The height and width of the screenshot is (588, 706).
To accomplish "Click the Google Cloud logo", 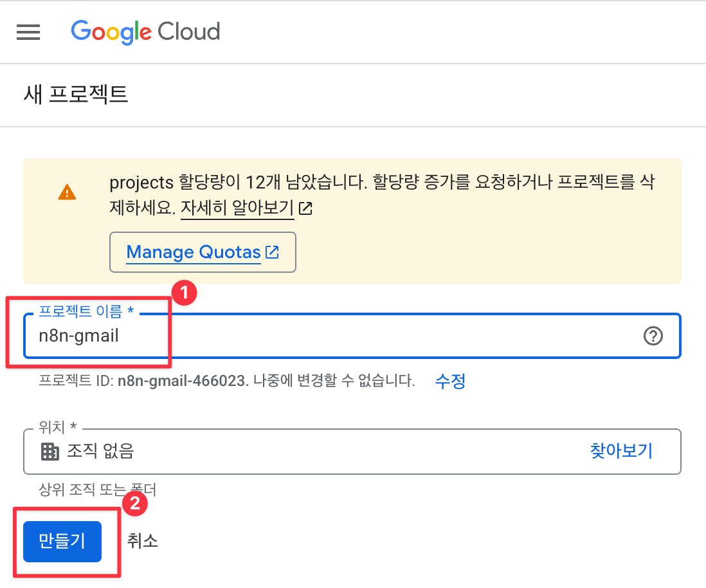I will [x=145, y=32].
